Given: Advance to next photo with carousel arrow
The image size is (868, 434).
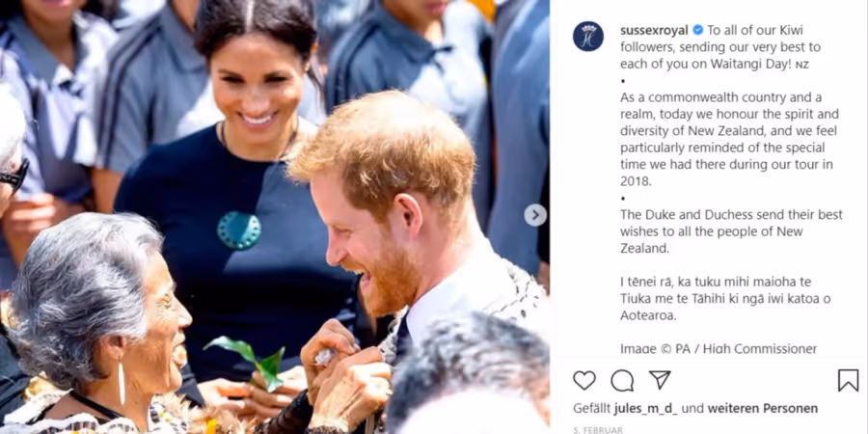Looking at the screenshot, I should [534, 215].
